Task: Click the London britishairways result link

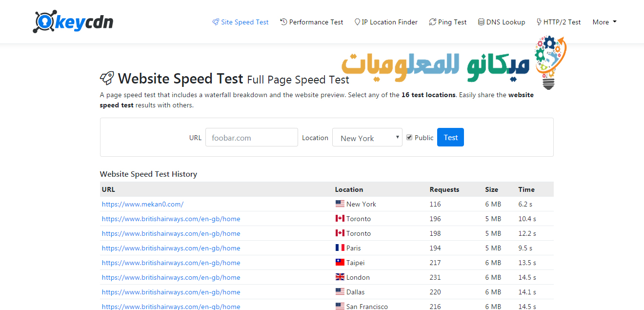Action: [x=171, y=277]
